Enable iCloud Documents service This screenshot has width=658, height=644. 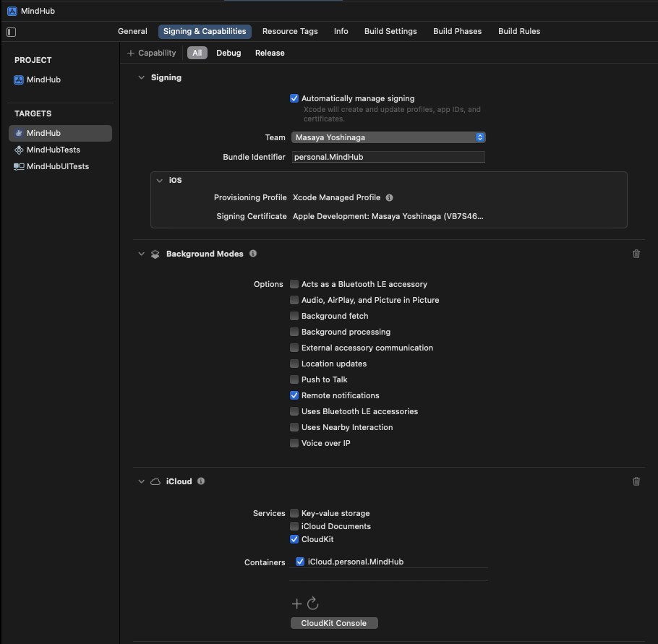pyautogui.click(x=294, y=526)
